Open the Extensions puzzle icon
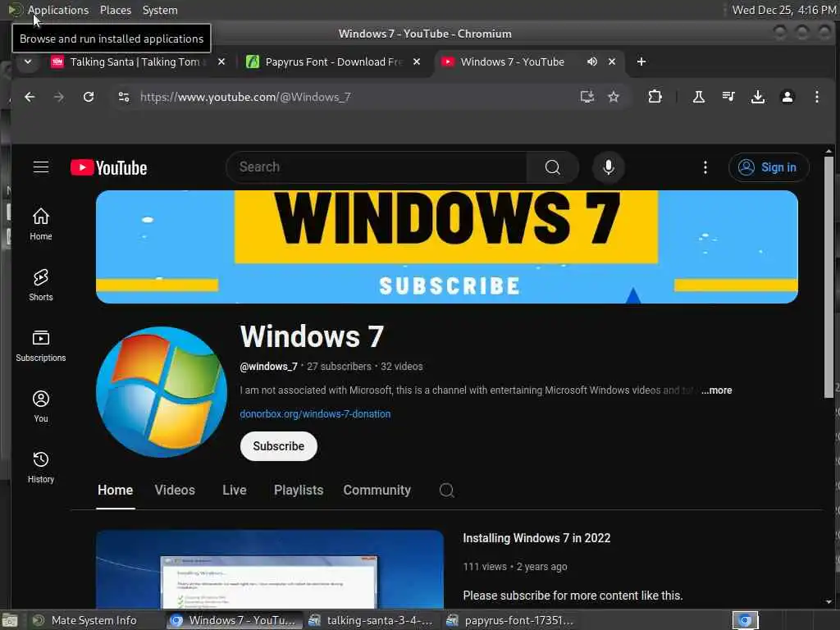Screen dimensions: 840x630 point(655,97)
